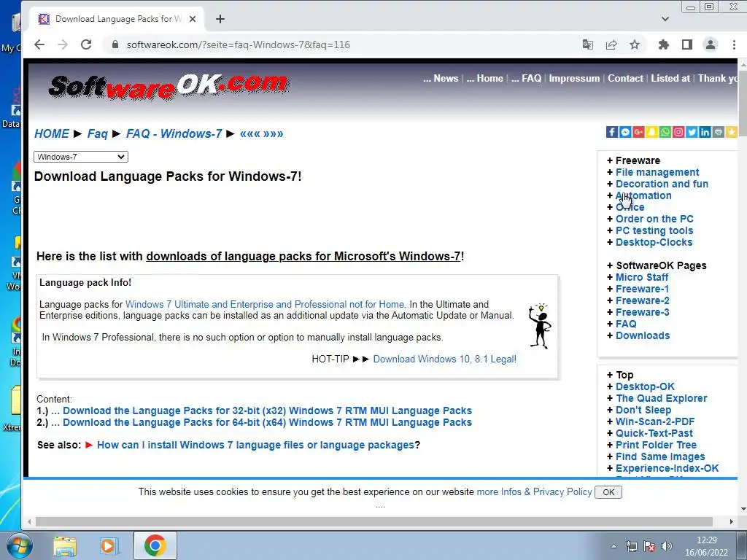Bookmark this page with star icon
Screen dimensions: 747x560
pyautogui.click(x=635, y=44)
